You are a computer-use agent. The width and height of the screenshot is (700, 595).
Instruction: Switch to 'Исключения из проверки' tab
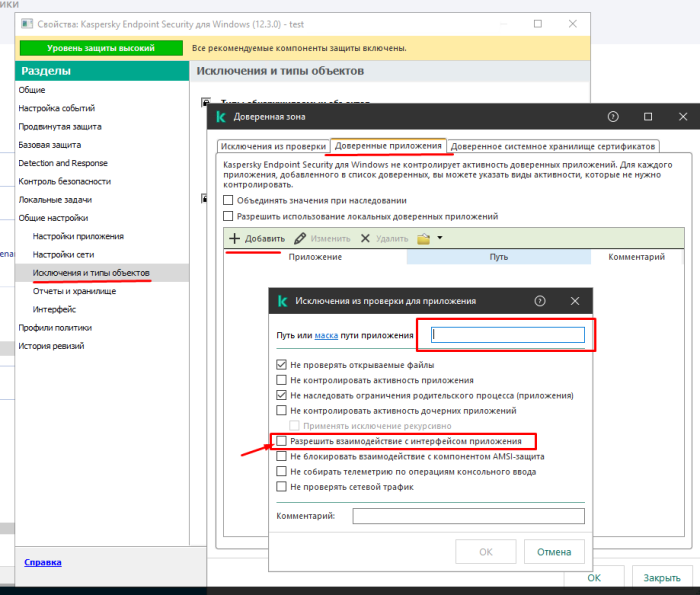(x=273, y=146)
